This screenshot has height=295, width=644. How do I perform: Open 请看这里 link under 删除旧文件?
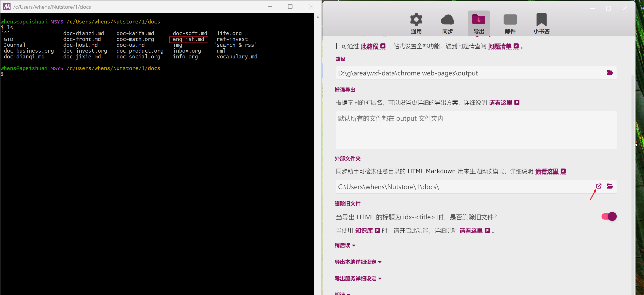[471, 231]
